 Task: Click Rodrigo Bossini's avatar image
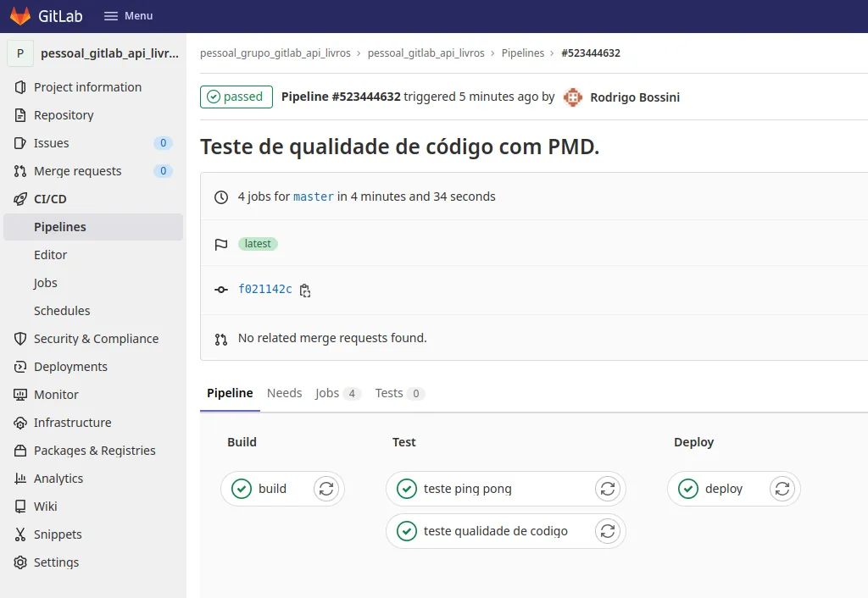572,97
